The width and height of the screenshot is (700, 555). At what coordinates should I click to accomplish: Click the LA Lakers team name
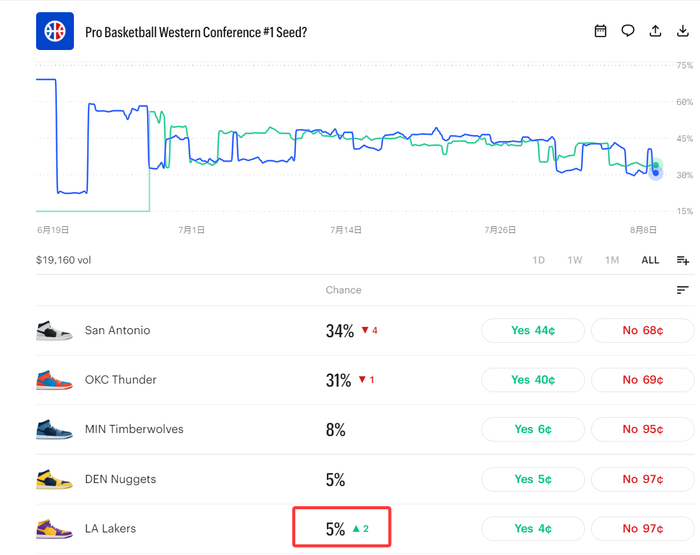110,529
